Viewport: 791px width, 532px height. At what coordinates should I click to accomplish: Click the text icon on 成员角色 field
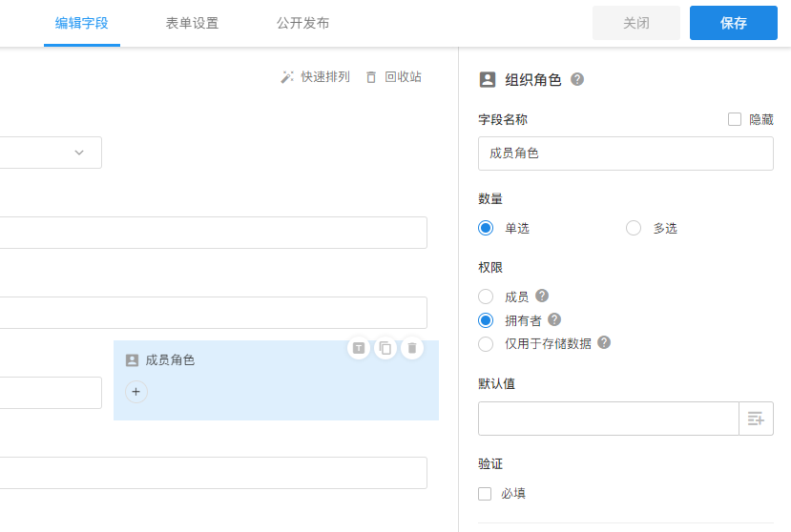coord(358,348)
